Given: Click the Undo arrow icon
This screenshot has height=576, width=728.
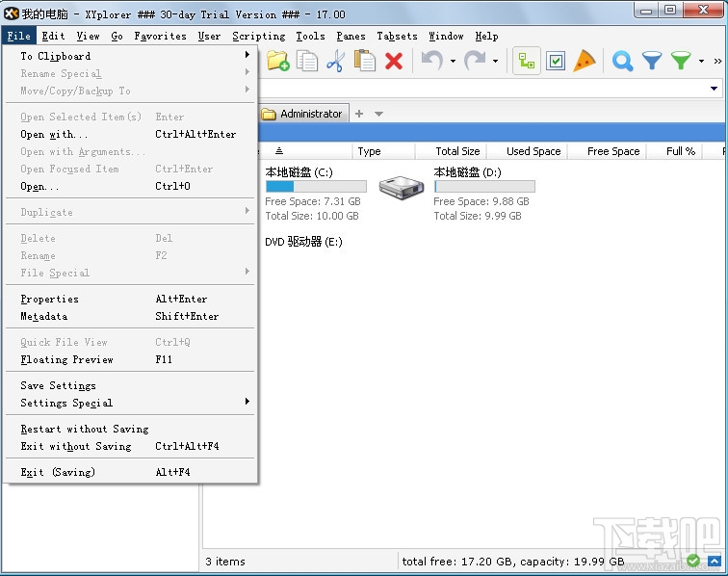Looking at the screenshot, I should pos(431,61).
